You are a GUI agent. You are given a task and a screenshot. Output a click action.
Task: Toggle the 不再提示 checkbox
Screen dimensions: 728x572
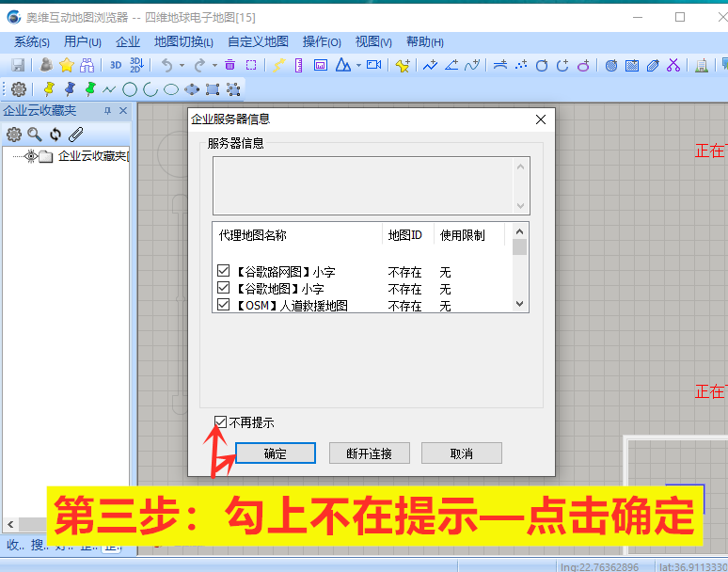221,422
